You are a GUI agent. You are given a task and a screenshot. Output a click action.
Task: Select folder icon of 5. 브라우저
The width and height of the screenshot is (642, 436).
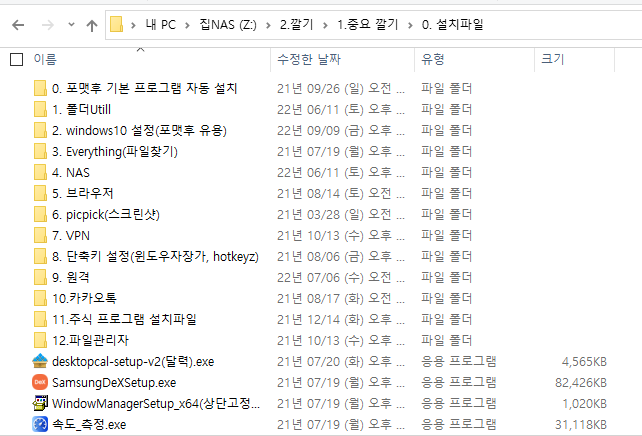point(40,193)
